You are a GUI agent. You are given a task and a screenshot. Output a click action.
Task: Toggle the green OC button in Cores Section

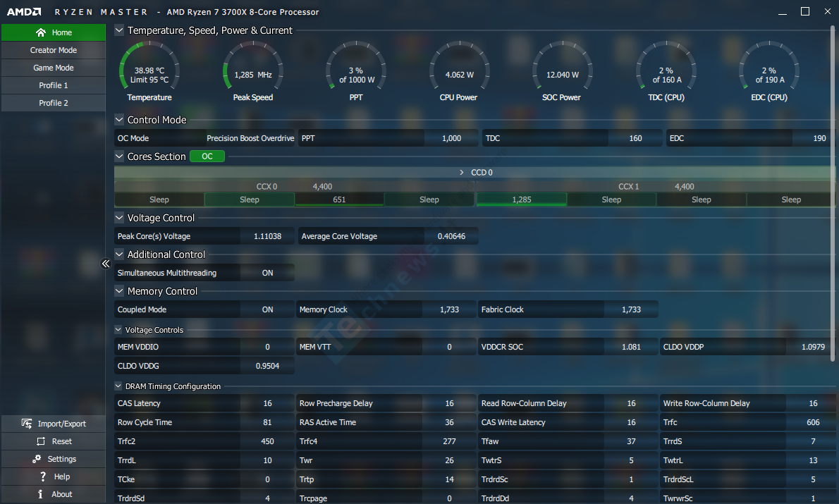207,156
